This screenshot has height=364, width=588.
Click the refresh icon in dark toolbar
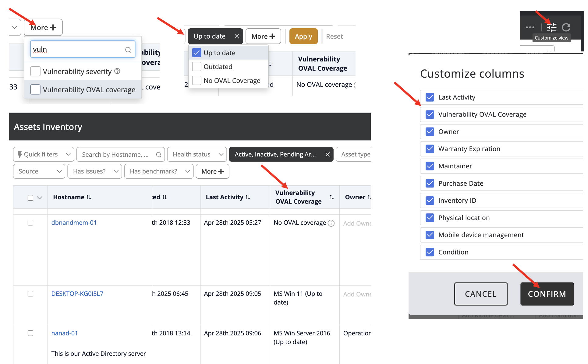[566, 27]
